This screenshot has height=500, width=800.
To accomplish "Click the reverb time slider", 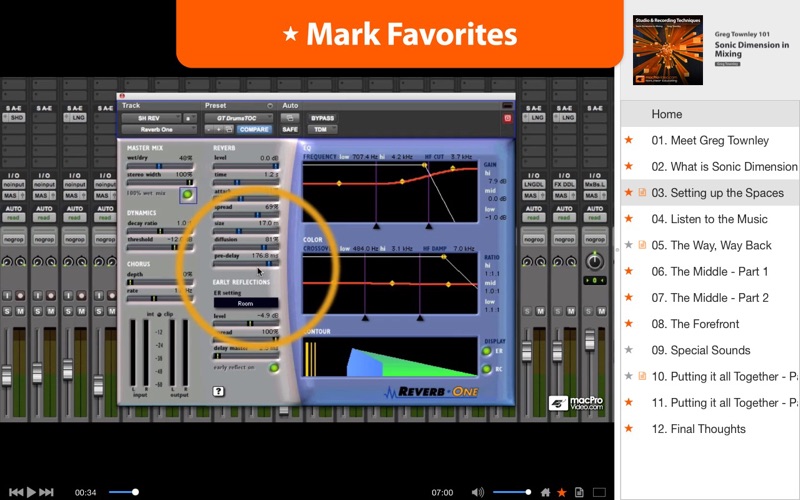I will click(x=246, y=182).
